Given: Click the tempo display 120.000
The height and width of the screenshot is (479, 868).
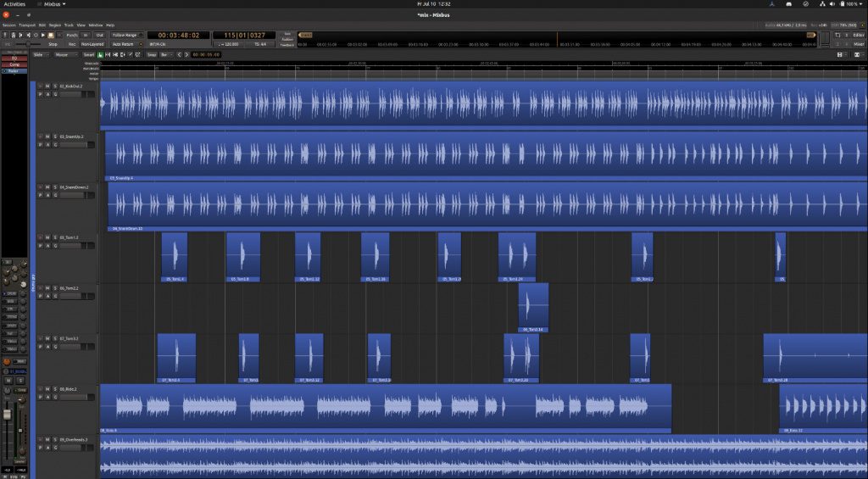Looking at the screenshot, I should coord(228,44).
